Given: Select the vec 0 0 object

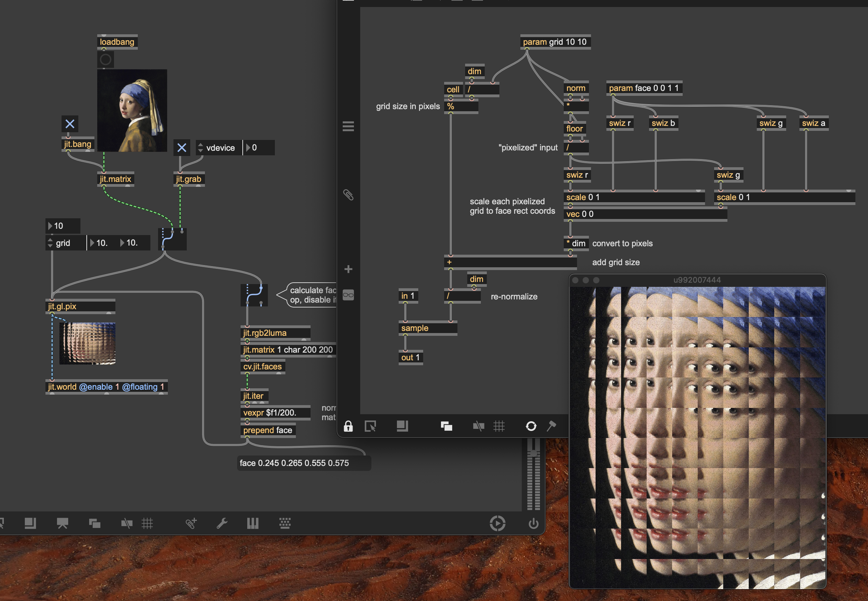Looking at the screenshot, I should [x=646, y=214].
